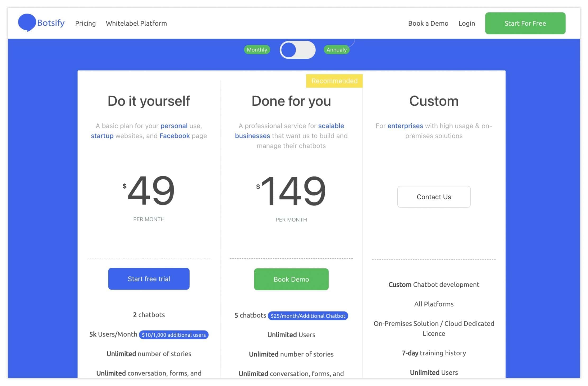Open the Pricing menu item
Viewport: 588px width, 386px height.
85,24
